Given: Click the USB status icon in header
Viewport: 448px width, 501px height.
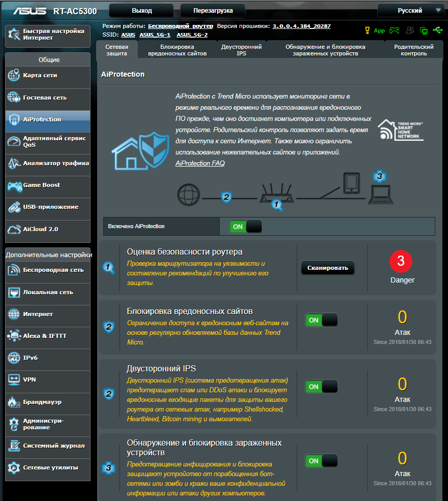Looking at the screenshot, I should coord(438,30).
